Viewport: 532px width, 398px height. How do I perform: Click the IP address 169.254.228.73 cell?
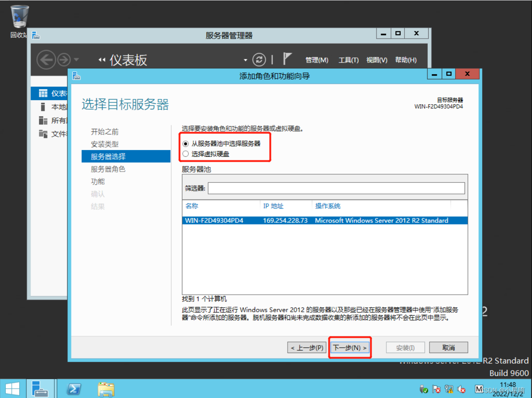(285, 221)
